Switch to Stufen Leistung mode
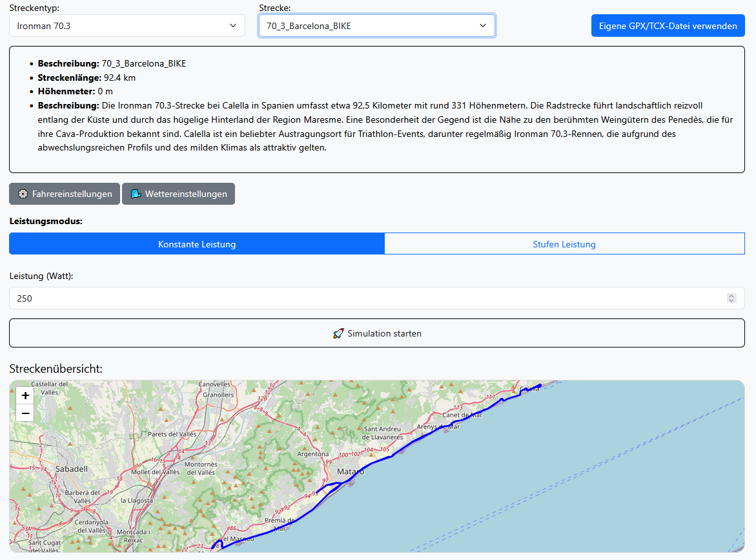This screenshot has width=756, height=560. (564, 244)
